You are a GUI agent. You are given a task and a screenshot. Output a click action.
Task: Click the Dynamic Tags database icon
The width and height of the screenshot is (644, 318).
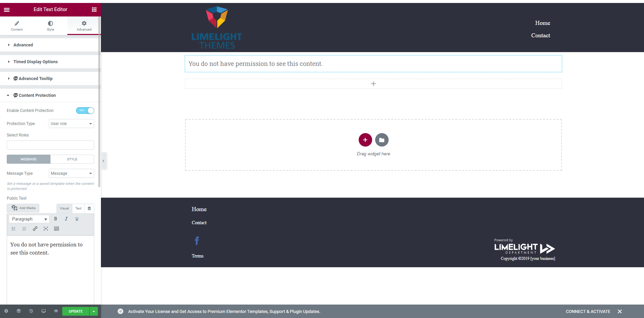pyautogui.click(x=89, y=208)
